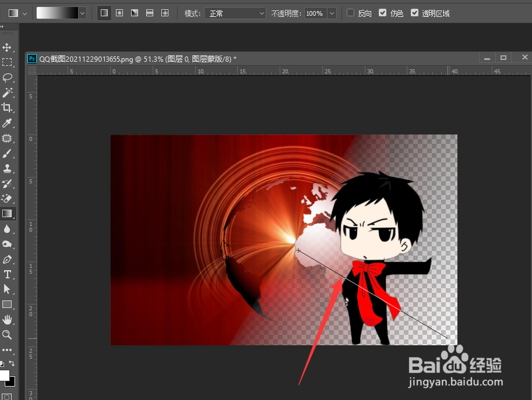Open the 模式 blend mode dropdown
Screen dimensions: 532x400
tap(235, 13)
